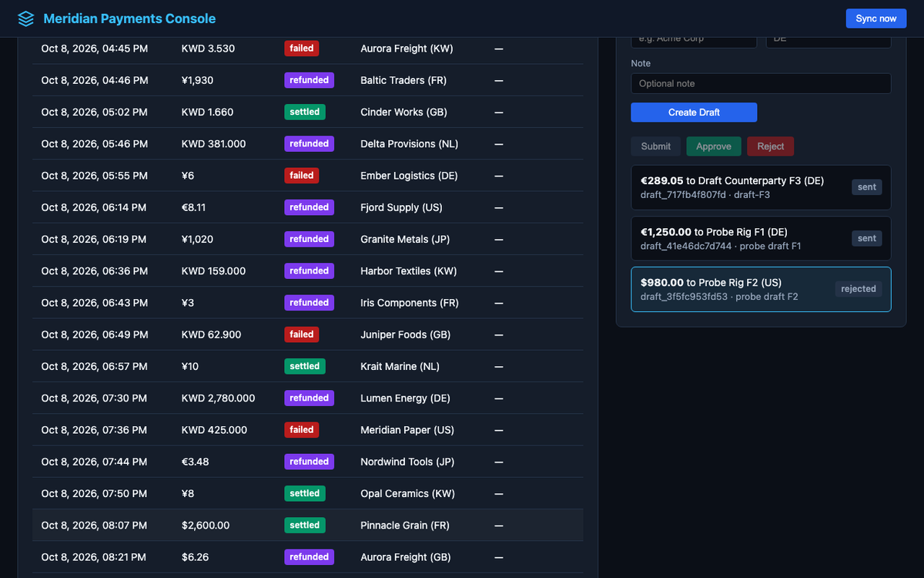The height and width of the screenshot is (578, 924).
Task: Focus the Optional note input field
Action: coord(761,83)
